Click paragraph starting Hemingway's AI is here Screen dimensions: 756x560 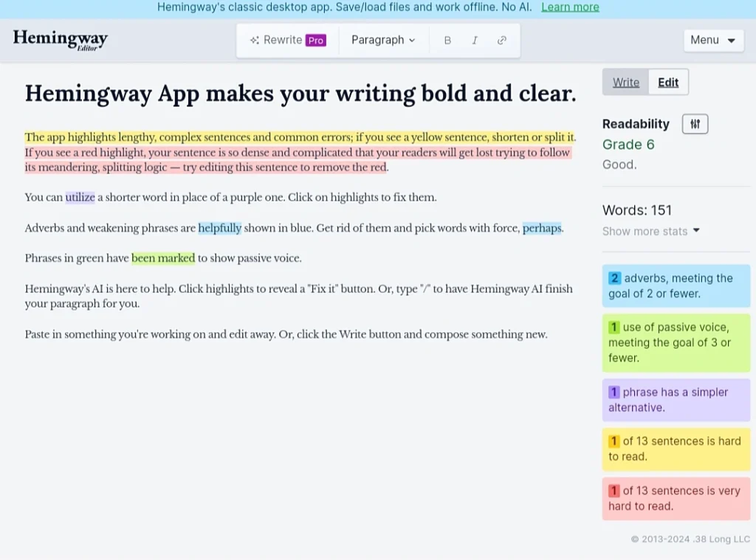click(x=299, y=297)
